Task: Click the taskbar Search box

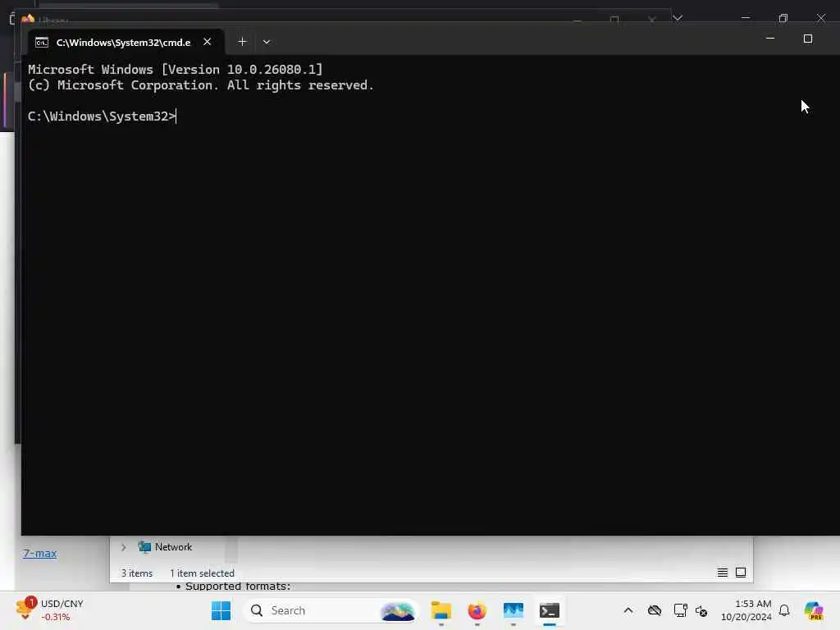Action: click(331, 610)
